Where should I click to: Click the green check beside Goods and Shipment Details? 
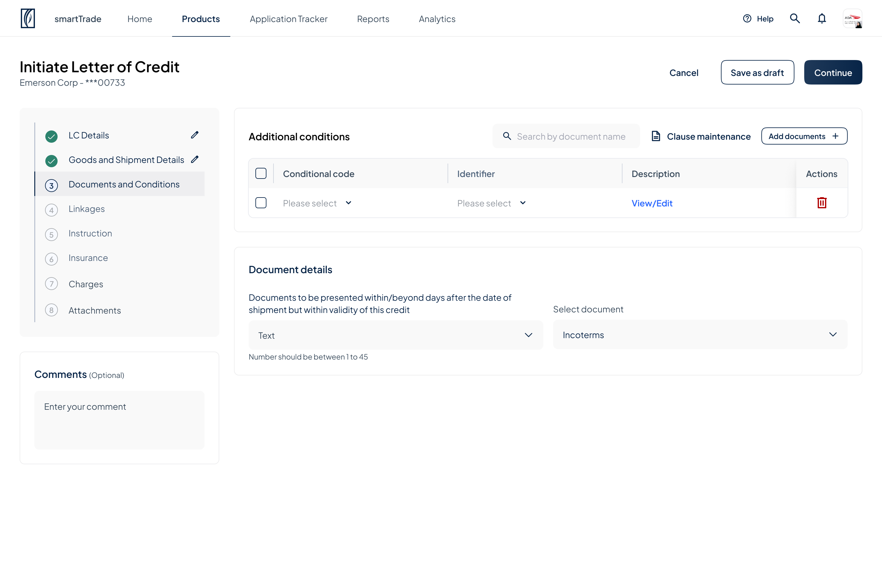click(x=51, y=161)
